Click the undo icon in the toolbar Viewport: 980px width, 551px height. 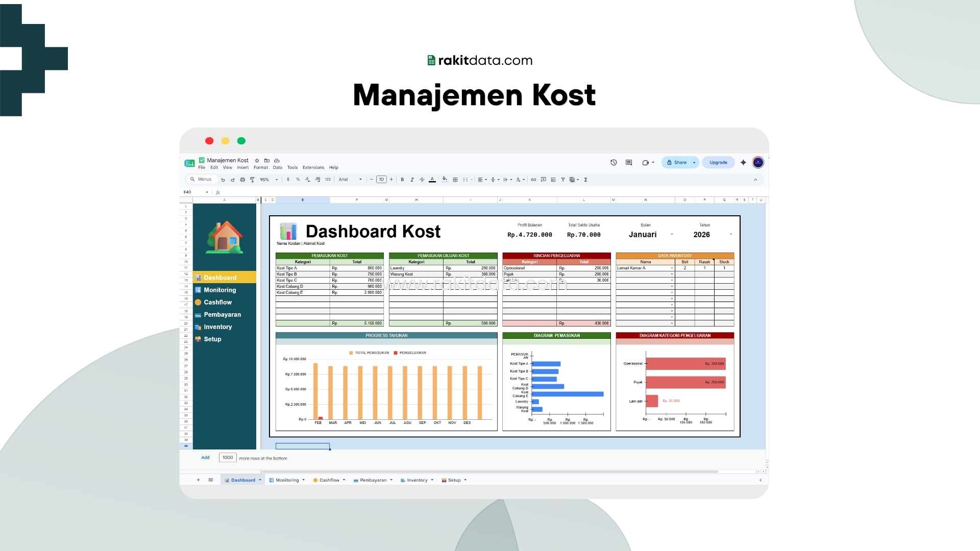(x=223, y=180)
